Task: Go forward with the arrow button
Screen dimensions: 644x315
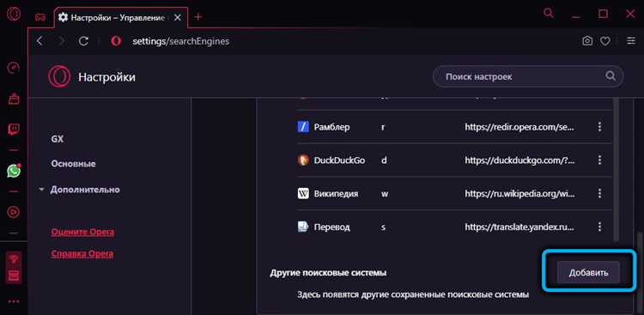Action: 61,41
